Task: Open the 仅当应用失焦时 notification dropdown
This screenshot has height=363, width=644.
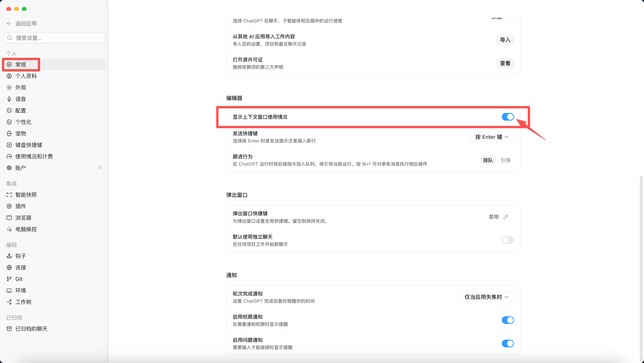Action: pos(486,297)
